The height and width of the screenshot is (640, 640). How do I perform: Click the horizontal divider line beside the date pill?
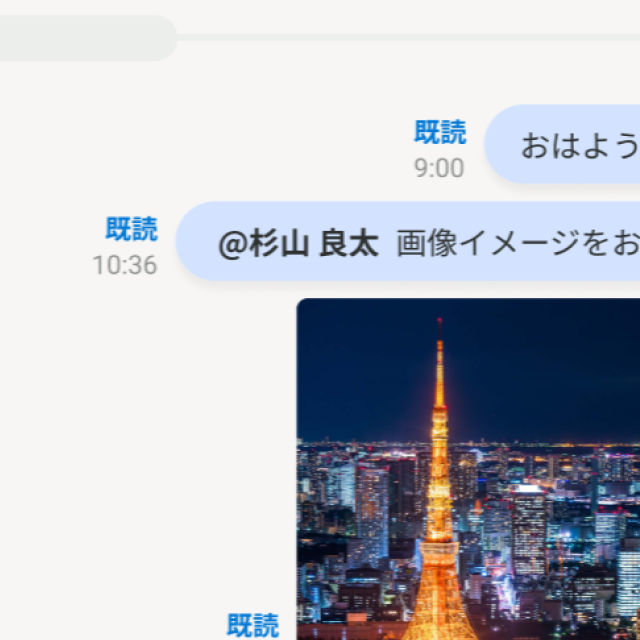408,38
